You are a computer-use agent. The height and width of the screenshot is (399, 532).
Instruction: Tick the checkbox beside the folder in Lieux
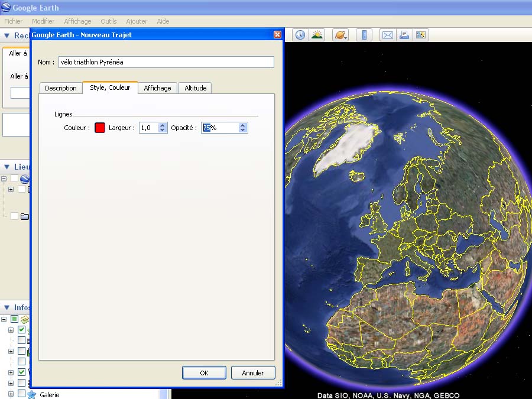14,216
